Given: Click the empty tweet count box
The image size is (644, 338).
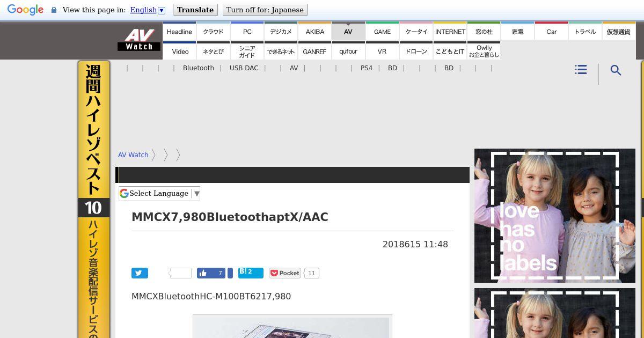Looking at the screenshot, I should (180, 273).
